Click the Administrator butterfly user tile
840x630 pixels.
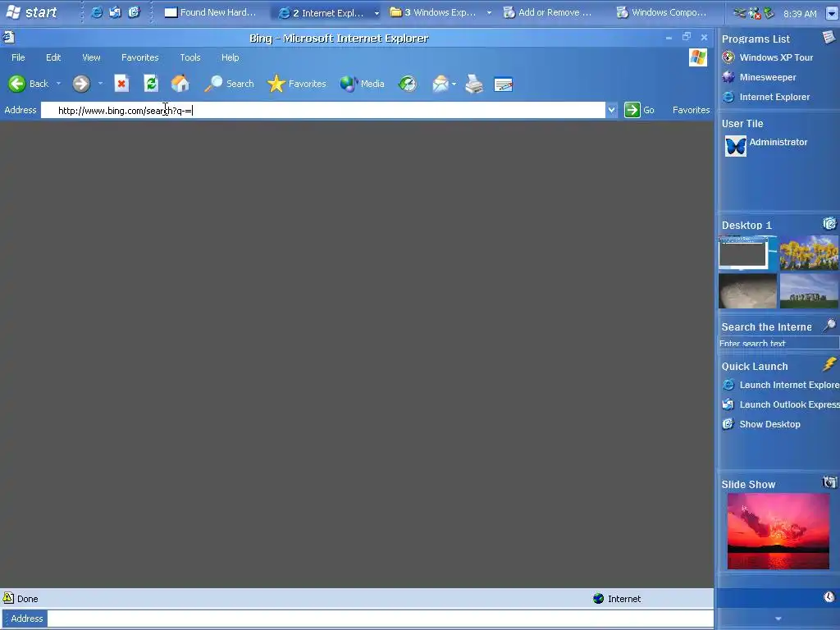(x=736, y=146)
